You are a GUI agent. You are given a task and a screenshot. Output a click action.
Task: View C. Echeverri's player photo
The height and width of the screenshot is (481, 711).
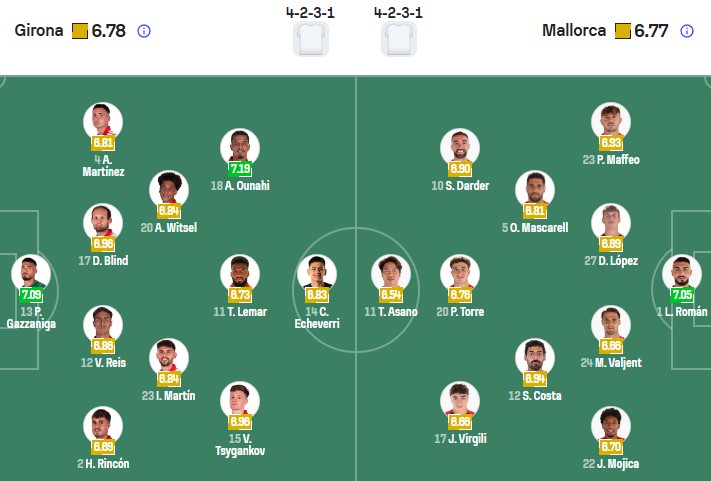pyautogui.click(x=317, y=274)
